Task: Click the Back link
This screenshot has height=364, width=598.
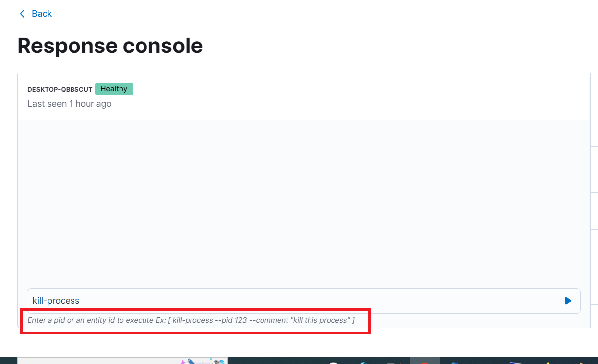Action: pos(42,14)
